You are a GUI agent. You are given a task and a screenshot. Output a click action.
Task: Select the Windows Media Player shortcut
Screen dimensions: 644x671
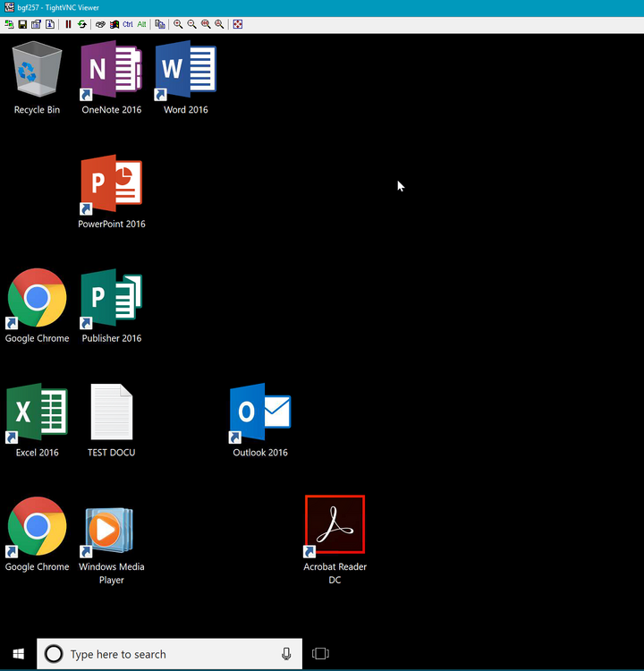point(111,546)
